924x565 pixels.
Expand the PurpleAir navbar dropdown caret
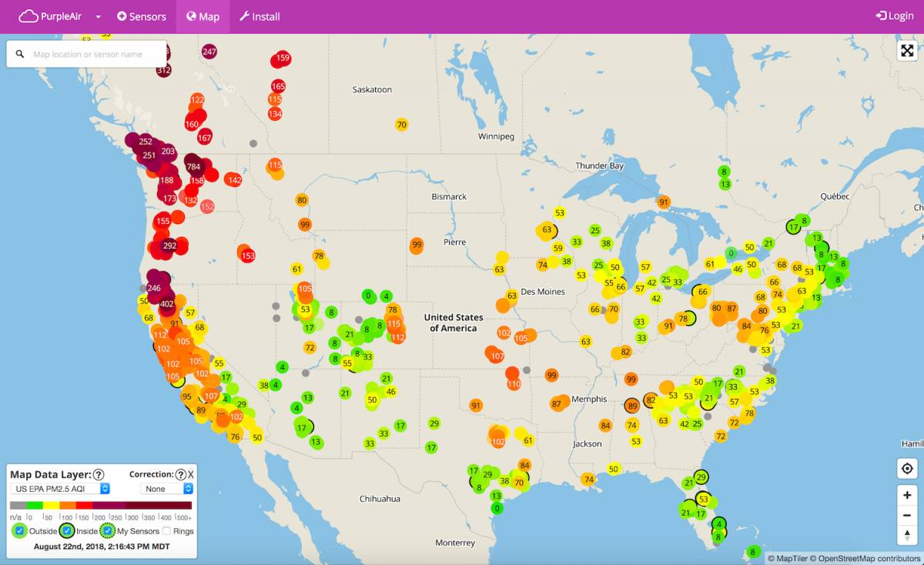(x=96, y=15)
